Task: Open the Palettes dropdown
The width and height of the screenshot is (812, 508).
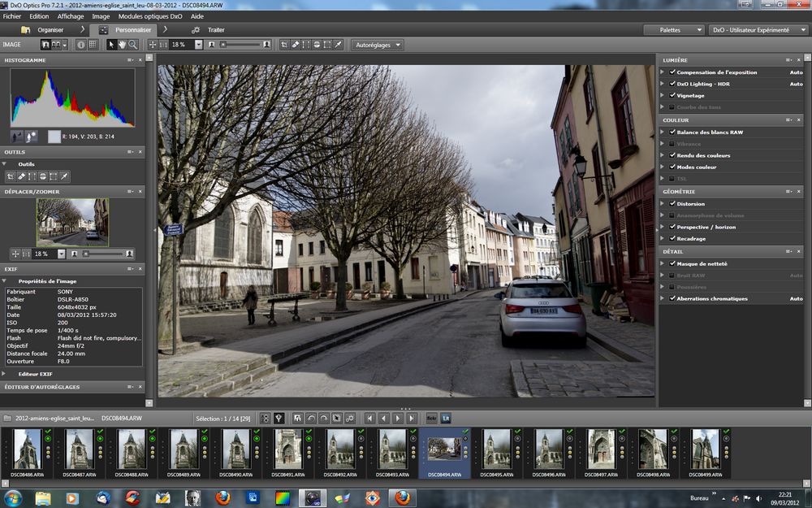Action: pos(674,30)
